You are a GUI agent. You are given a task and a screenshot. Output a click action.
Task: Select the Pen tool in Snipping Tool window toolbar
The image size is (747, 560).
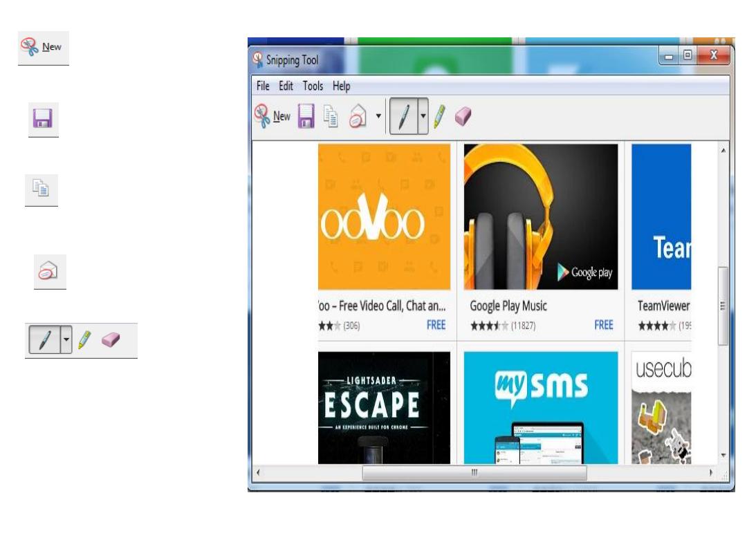tap(403, 116)
